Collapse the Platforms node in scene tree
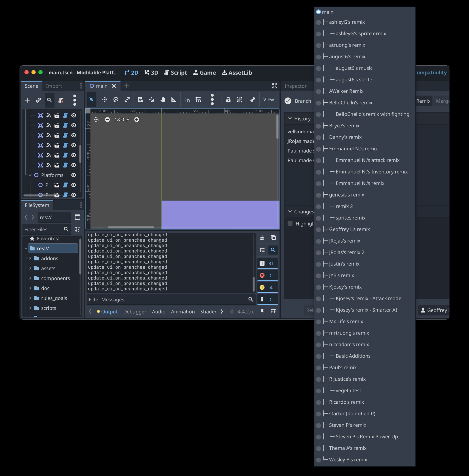Image resolution: width=469 pixels, height=476 pixels. tap(30, 175)
